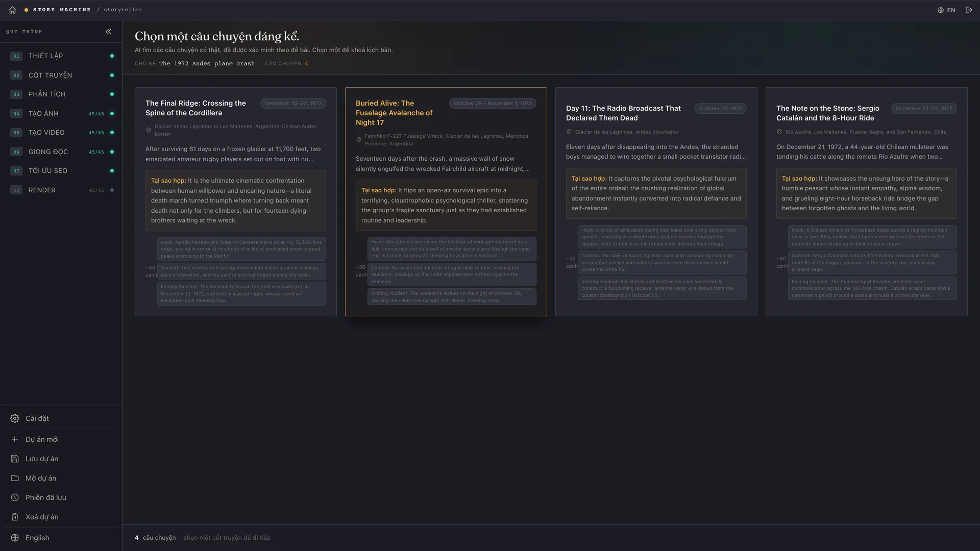Click the logout icon at top right
This screenshot has width=980, height=551.
(x=969, y=10)
